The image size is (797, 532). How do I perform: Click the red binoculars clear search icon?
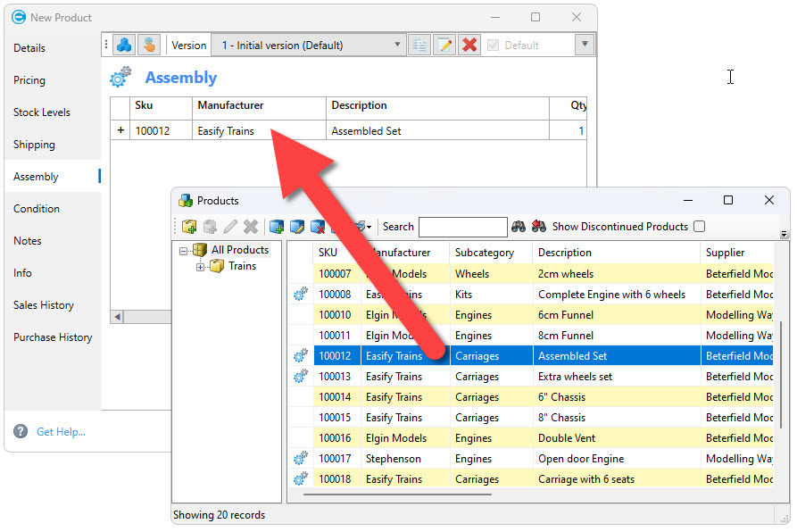click(539, 227)
